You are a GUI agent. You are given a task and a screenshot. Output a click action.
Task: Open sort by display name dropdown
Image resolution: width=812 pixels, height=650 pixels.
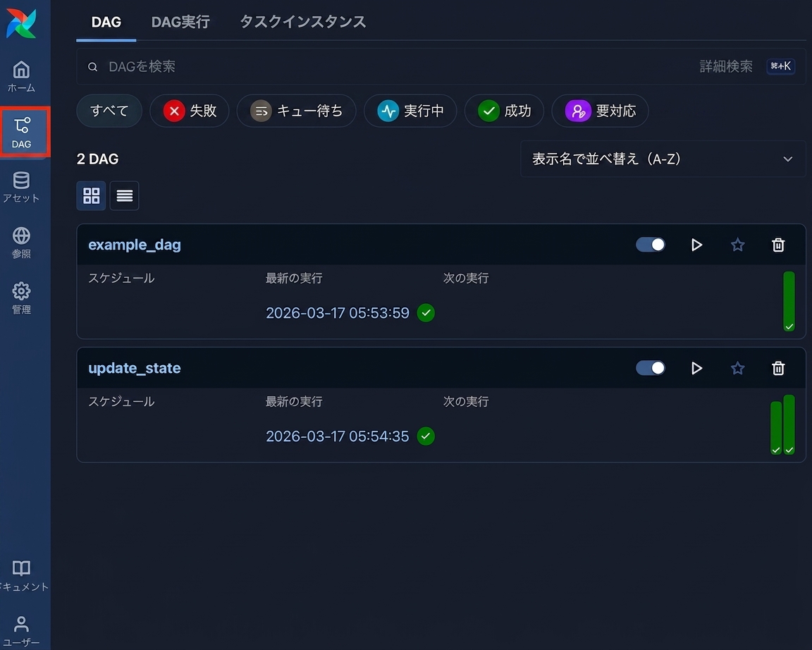pos(663,159)
